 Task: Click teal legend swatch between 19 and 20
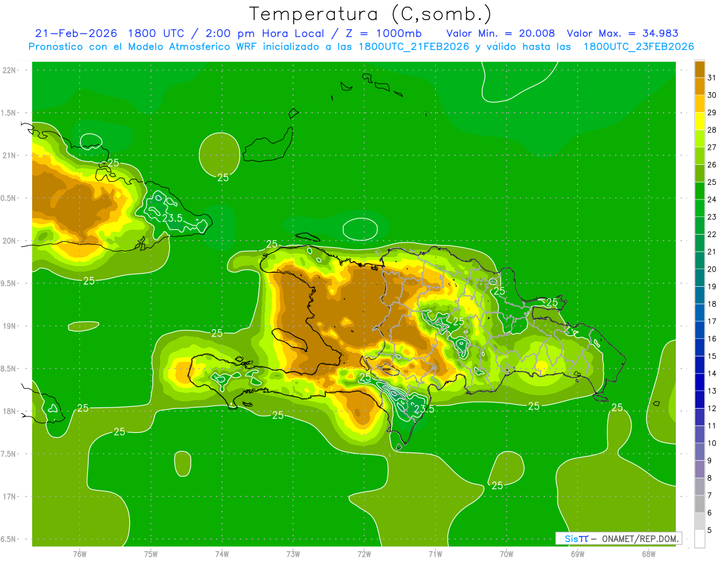click(x=699, y=278)
